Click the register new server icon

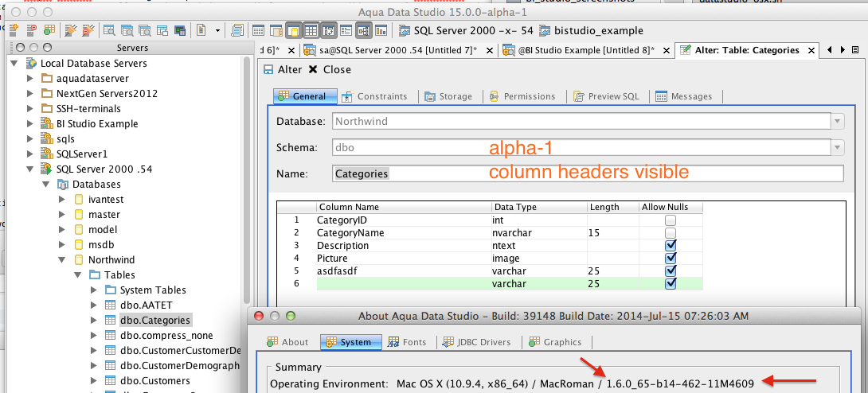[x=15, y=31]
